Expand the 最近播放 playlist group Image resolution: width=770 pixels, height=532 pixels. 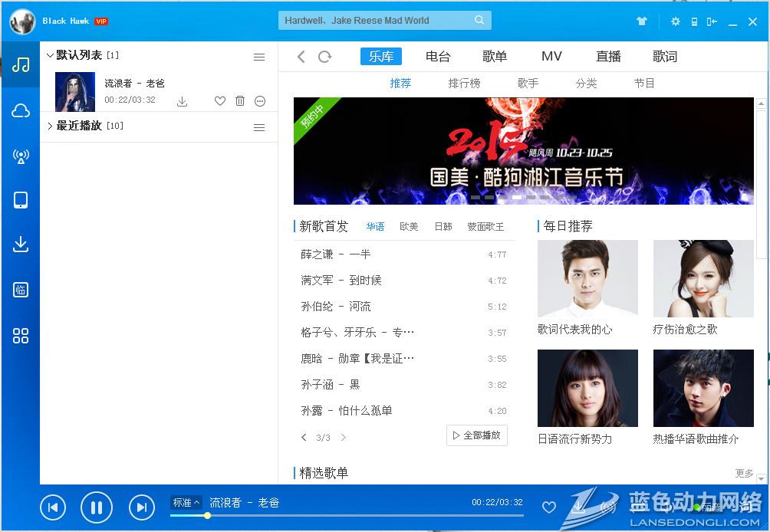51,126
